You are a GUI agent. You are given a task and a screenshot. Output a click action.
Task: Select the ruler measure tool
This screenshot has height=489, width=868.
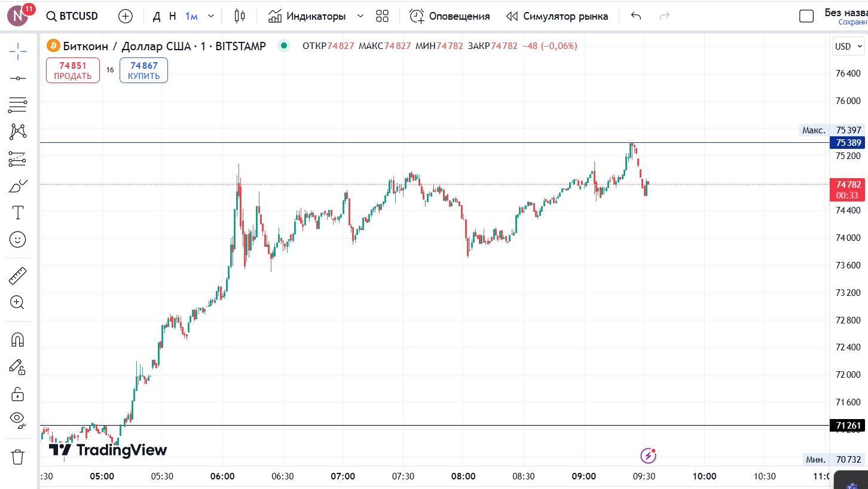click(x=18, y=276)
